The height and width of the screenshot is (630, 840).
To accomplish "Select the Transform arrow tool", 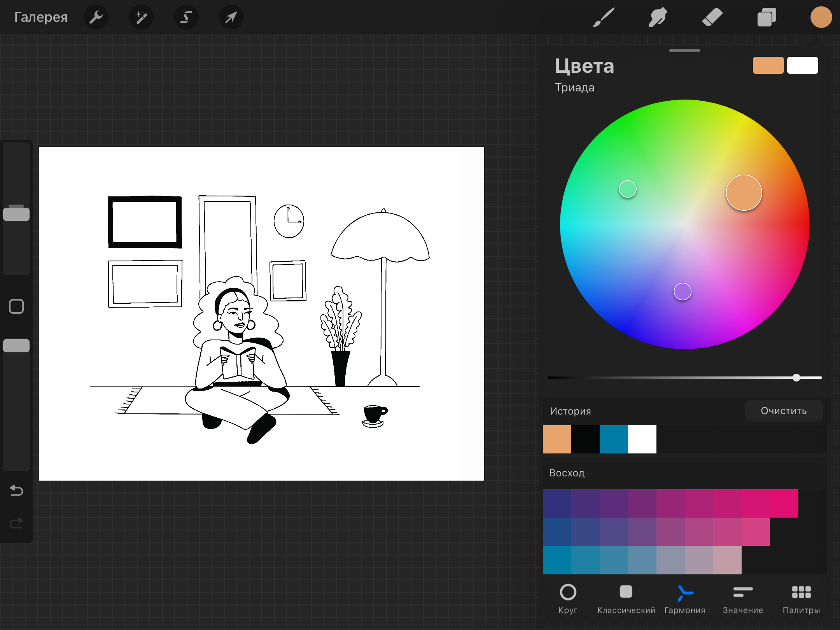I will coord(231,17).
